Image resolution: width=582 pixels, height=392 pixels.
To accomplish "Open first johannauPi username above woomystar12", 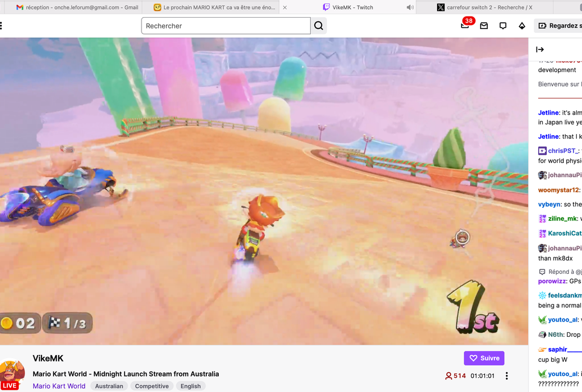I will tap(565, 174).
